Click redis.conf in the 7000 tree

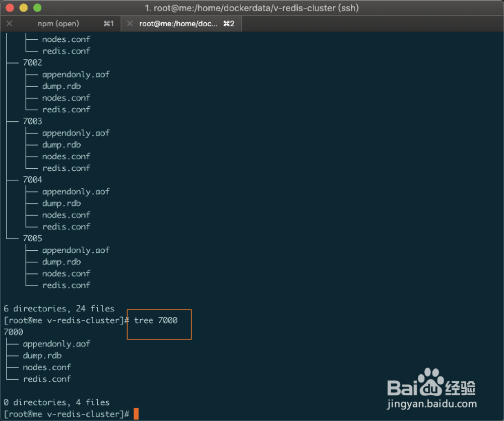click(x=47, y=379)
